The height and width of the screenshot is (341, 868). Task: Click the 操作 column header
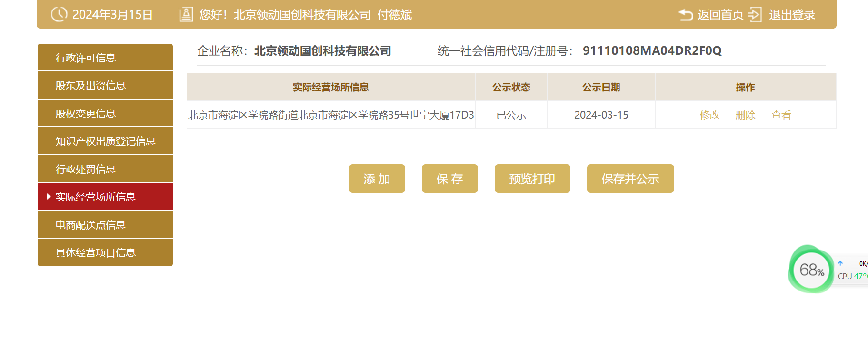coord(746,87)
